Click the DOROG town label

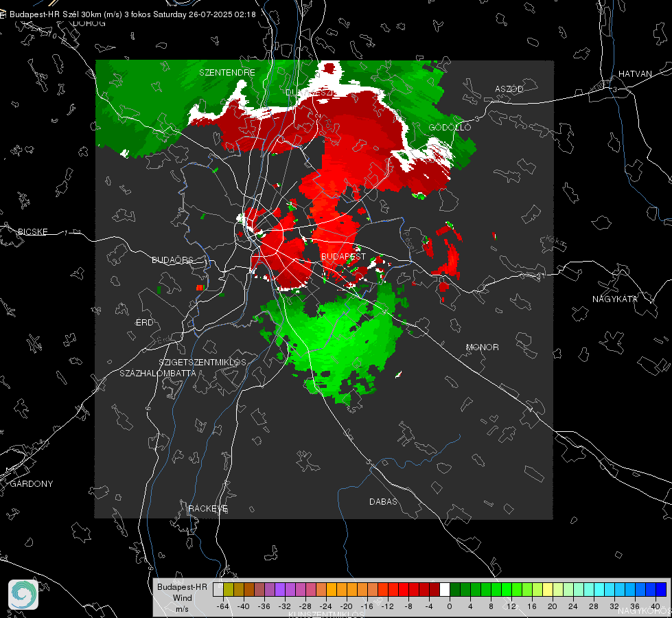tap(89, 23)
